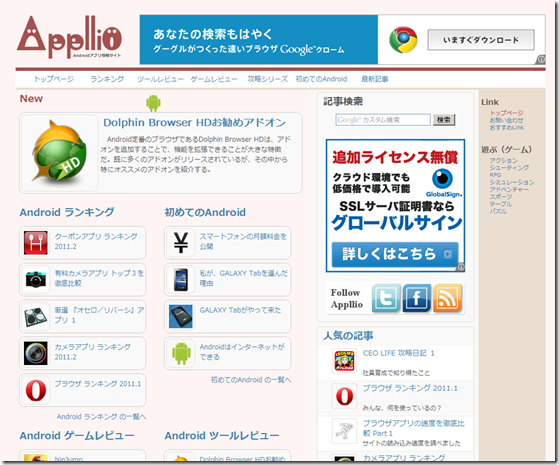Click the tablet thumbnail for GALAXY Tabがやって来た
Screen dimensions: 559x465
181,316
